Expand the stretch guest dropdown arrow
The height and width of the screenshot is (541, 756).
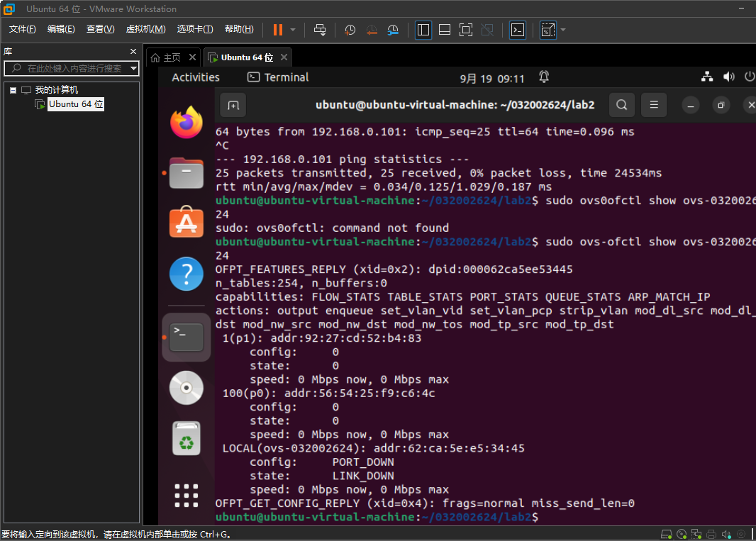click(x=563, y=30)
